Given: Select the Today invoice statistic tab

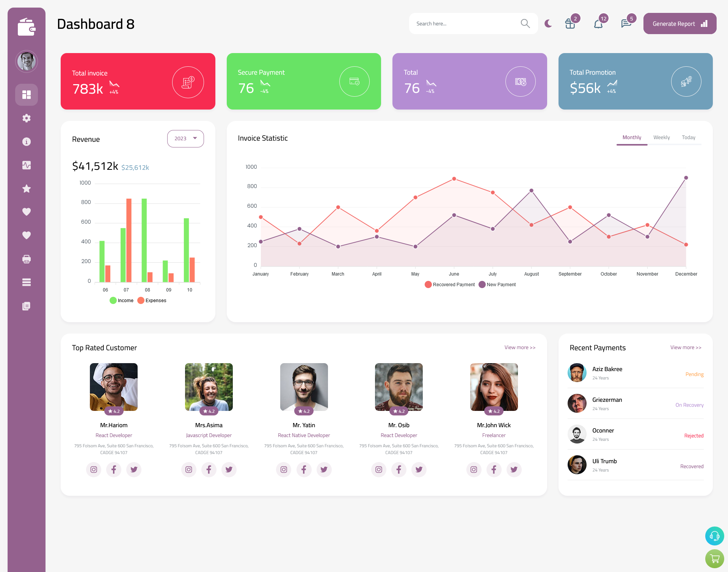Looking at the screenshot, I should click(x=689, y=137).
